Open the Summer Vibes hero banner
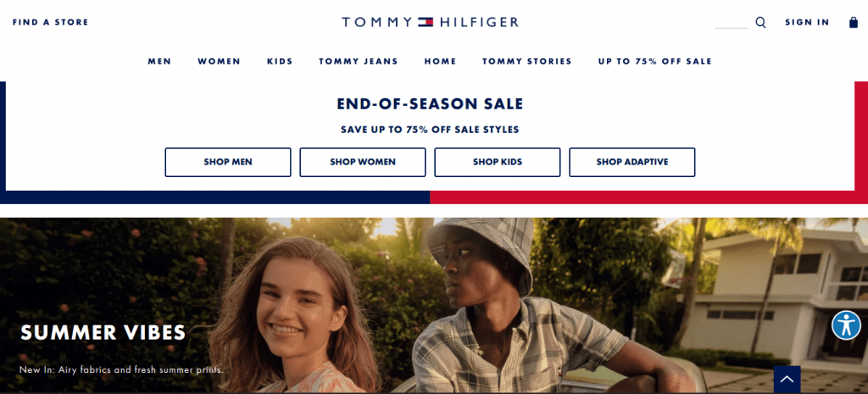 [x=434, y=306]
